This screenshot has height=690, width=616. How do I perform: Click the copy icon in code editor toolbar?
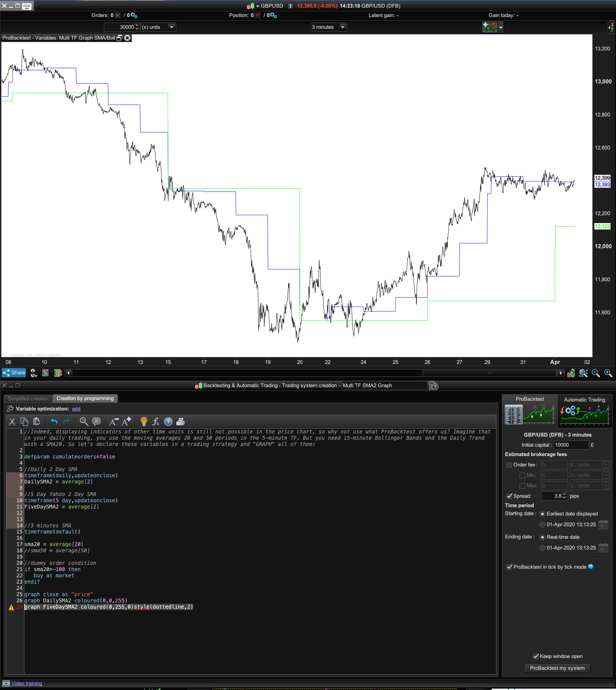tap(24, 422)
